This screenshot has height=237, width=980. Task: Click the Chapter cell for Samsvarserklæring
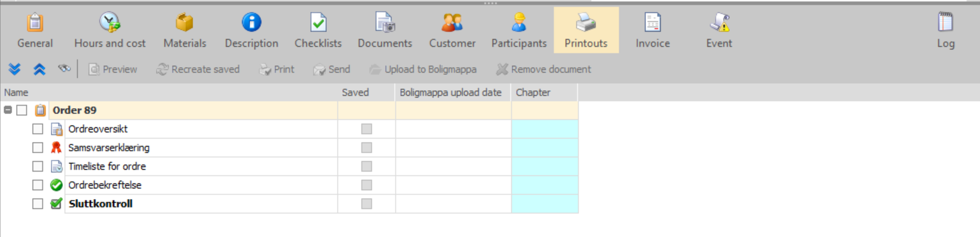pos(544,148)
